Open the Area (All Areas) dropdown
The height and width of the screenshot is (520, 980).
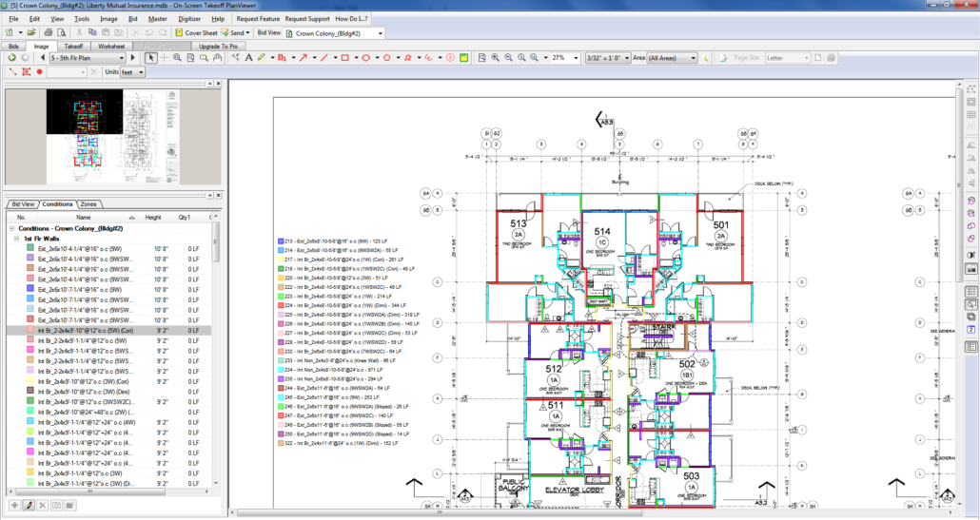click(x=694, y=58)
